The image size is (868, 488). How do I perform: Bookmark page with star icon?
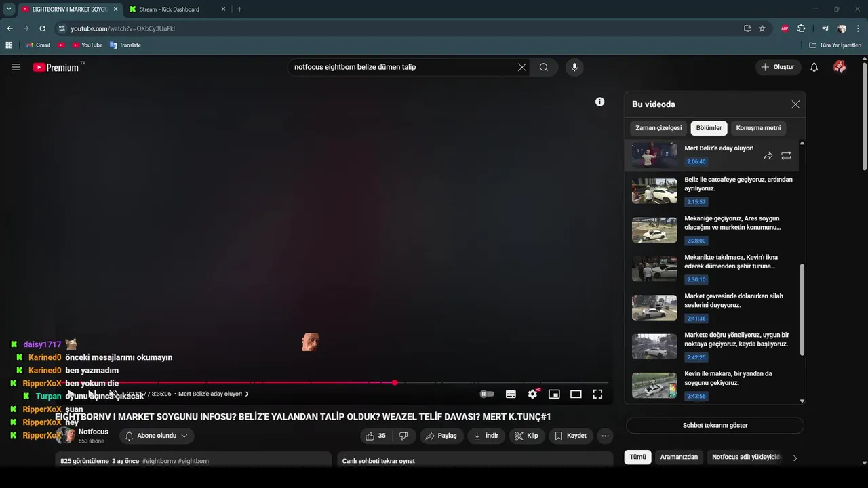click(762, 28)
